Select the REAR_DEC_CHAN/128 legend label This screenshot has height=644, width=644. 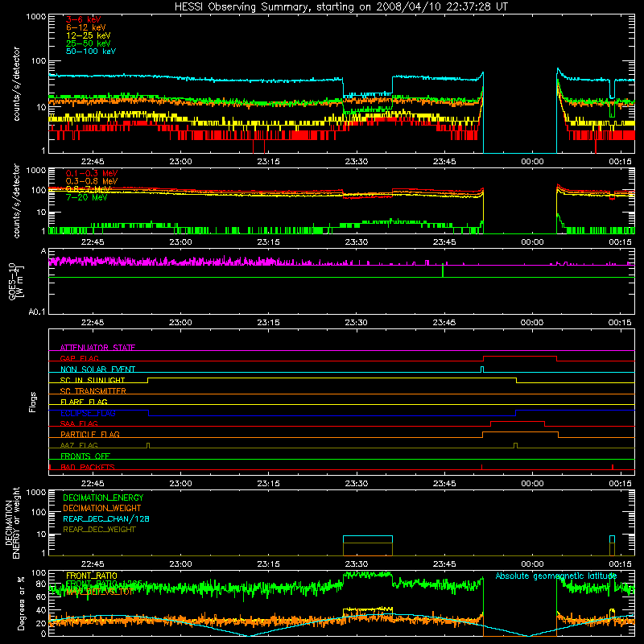(x=106, y=518)
